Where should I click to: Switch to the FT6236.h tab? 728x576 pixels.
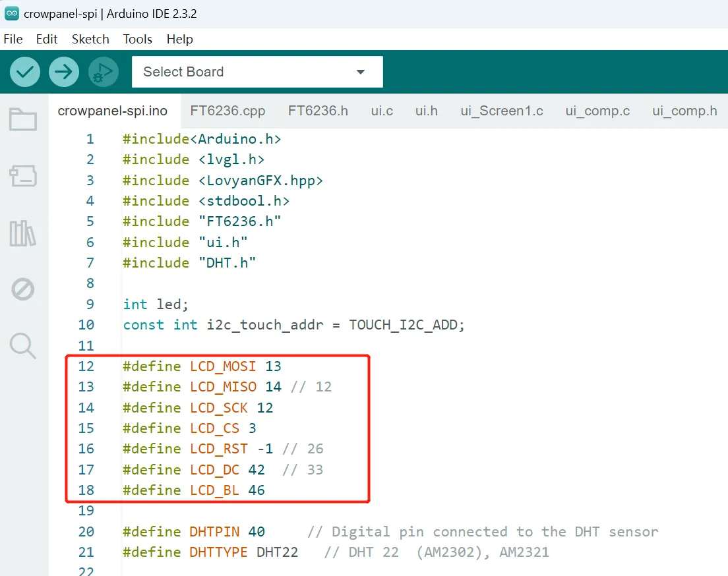click(318, 111)
